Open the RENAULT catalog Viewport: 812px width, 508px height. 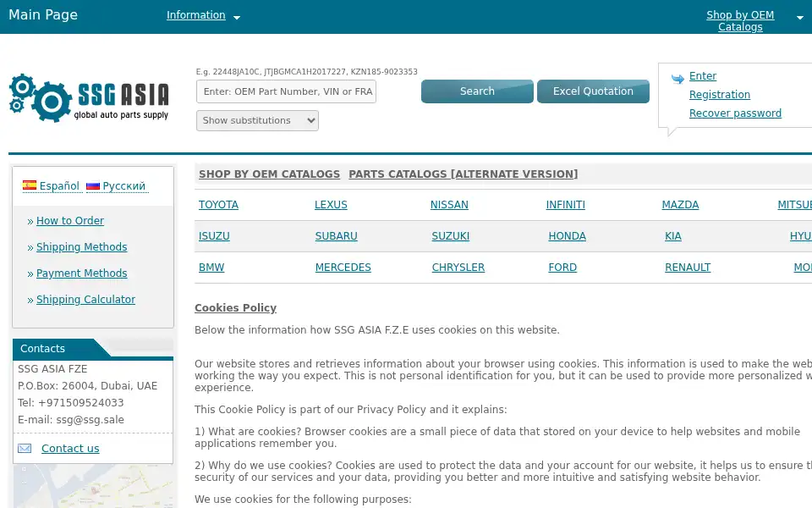(x=688, y=268)
